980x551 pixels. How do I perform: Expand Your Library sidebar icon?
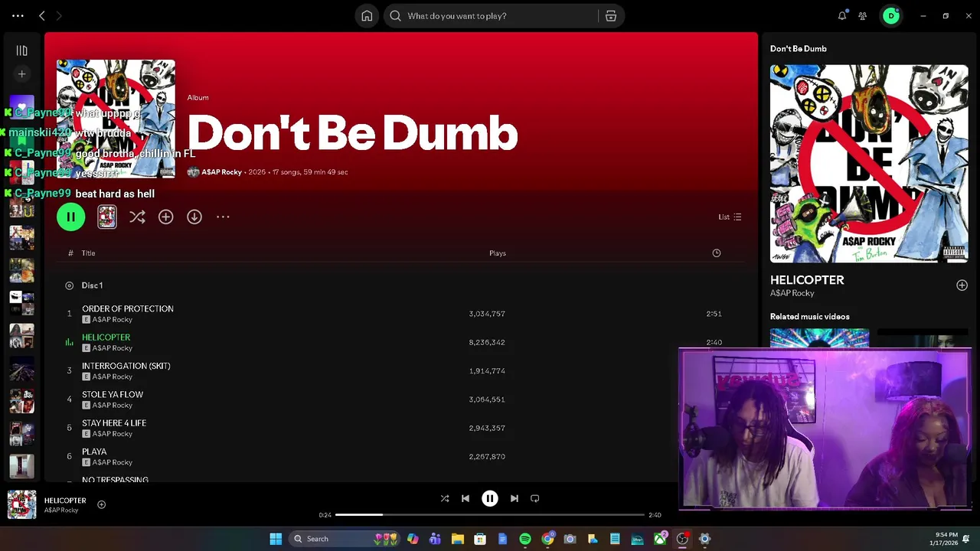coord(22,51)
